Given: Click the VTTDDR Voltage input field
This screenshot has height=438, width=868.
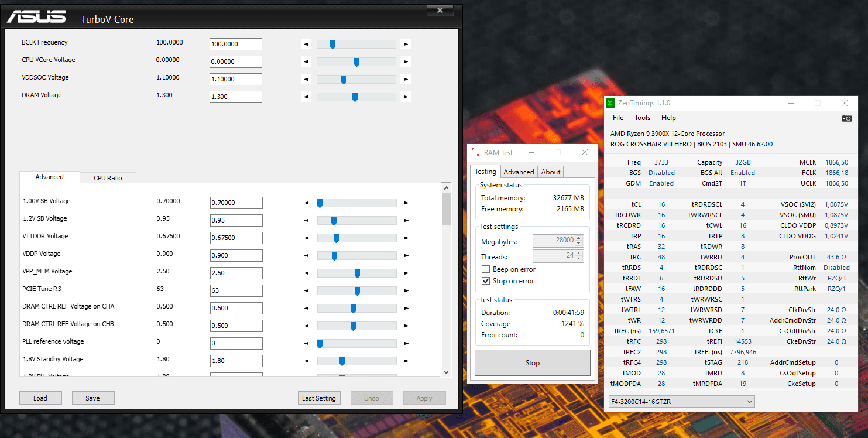Looking at the screenshot, I should point(236,238).
